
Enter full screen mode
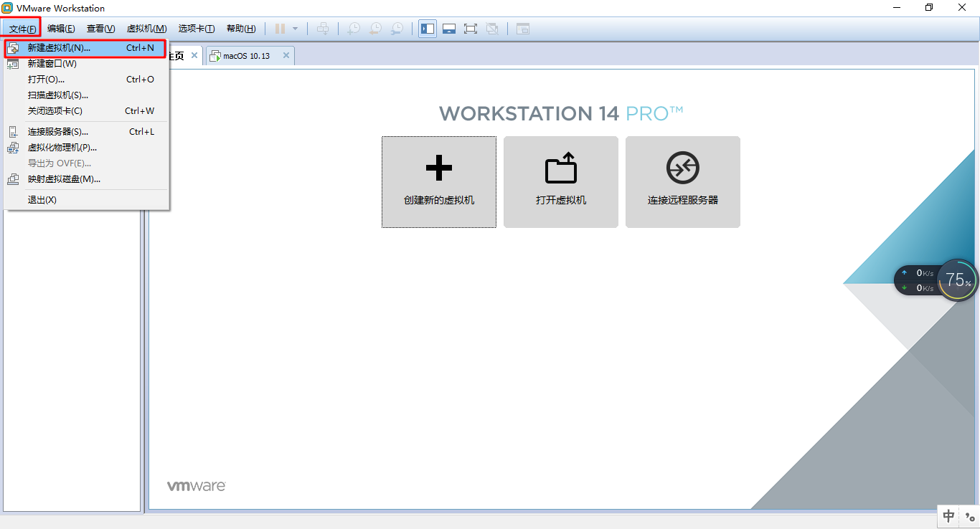[471, 29]
